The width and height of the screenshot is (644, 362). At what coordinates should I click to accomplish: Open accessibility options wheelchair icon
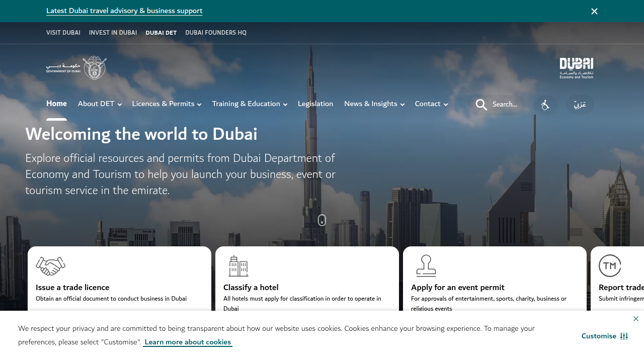[x=545, y=105]
